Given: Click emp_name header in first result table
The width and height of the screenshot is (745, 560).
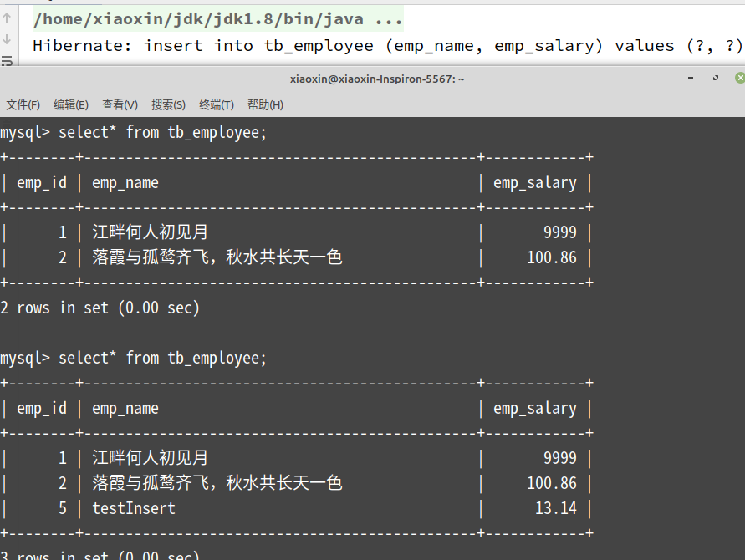Looking at the screenshot, I should pyautogui.click(x=125, y=183).
